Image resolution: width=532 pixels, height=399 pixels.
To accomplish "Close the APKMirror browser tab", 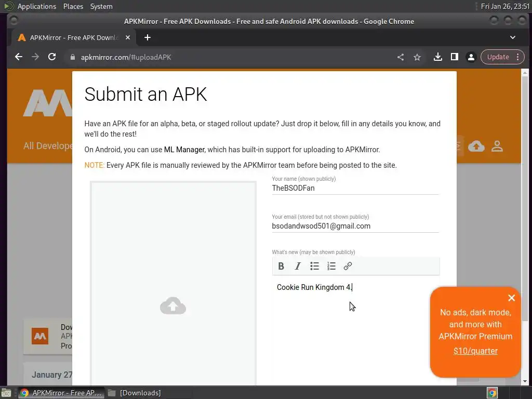I will click(128, 37).
